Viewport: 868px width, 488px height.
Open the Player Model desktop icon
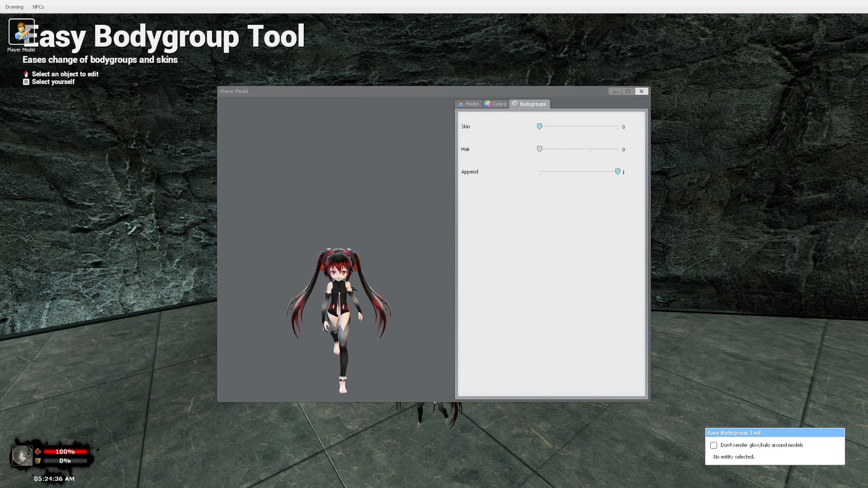coord(21,33)
